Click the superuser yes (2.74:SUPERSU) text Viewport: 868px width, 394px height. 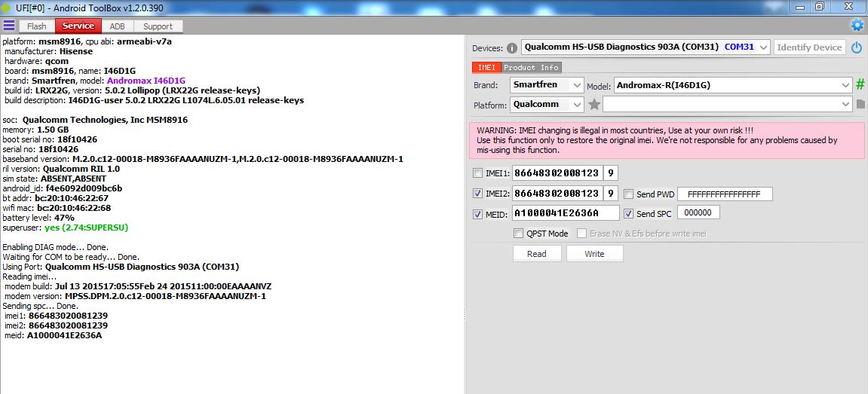87,228
